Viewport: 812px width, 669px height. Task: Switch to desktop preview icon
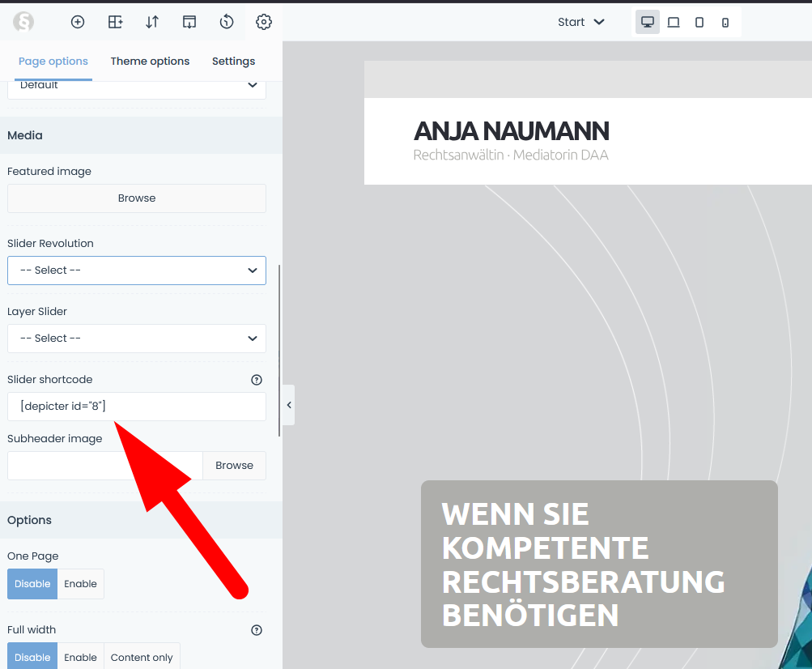click(647, 22)
